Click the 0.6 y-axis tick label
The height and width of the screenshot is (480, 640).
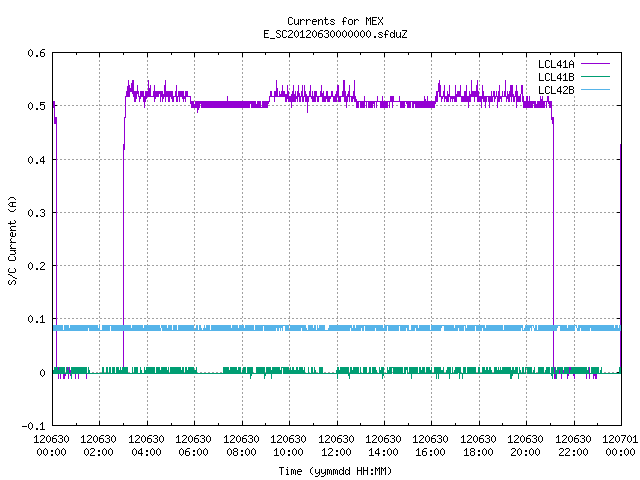click(x=36, y=53)
